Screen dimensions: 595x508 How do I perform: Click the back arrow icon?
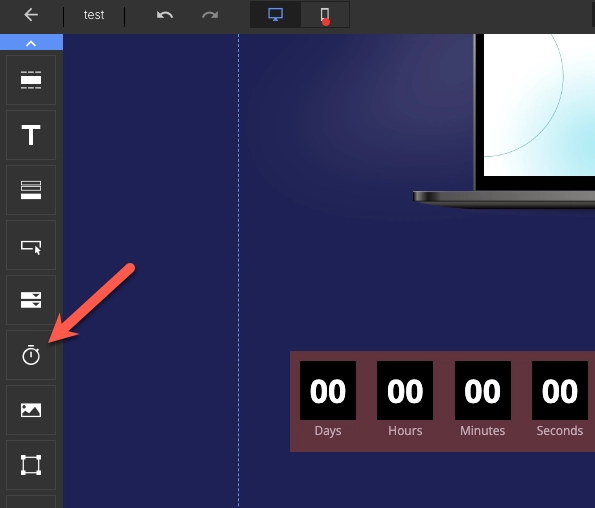click(31, 15)
